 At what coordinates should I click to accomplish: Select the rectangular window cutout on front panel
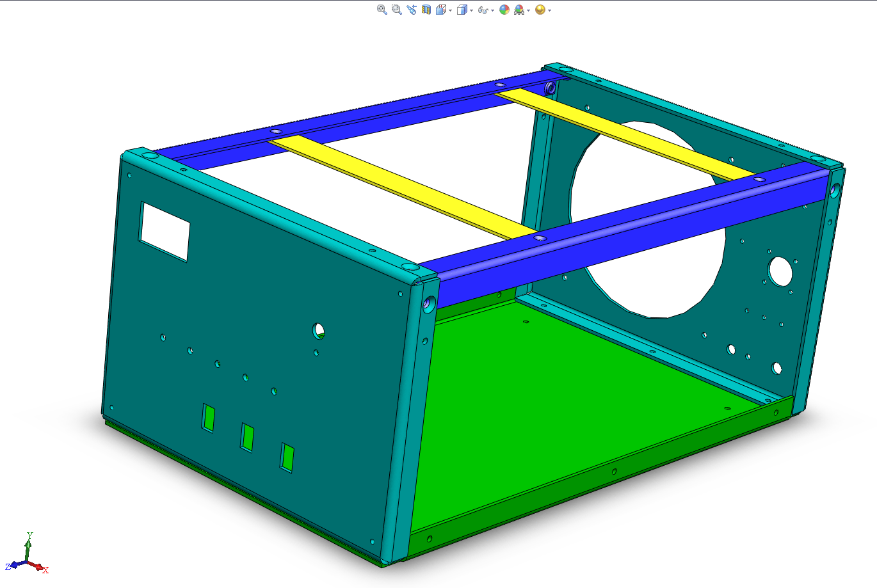click(x=165, y=232)
